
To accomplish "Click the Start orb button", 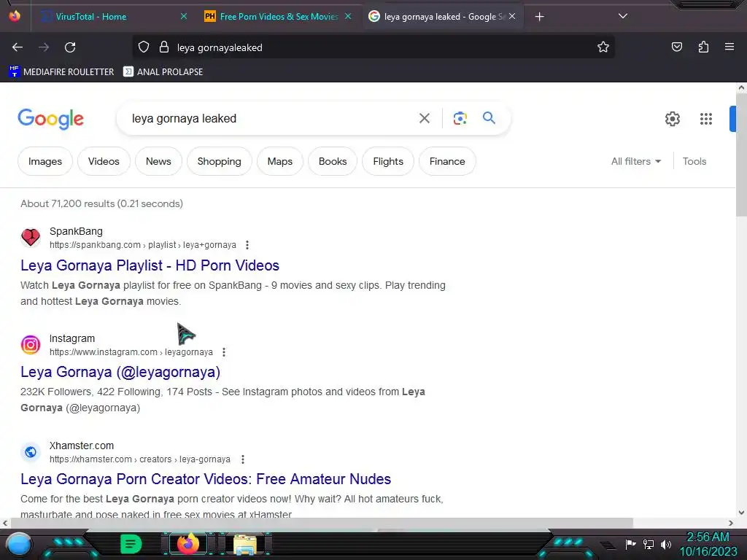I will point(18,545).
